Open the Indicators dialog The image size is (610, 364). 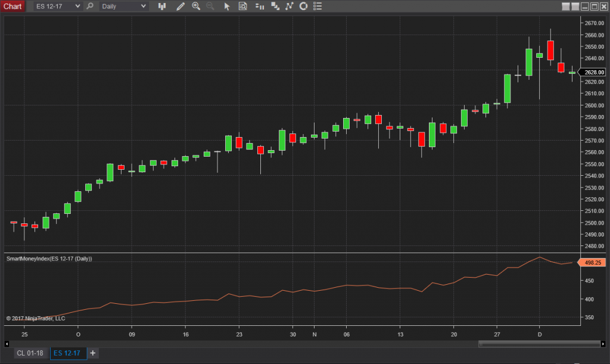[275, 6]
